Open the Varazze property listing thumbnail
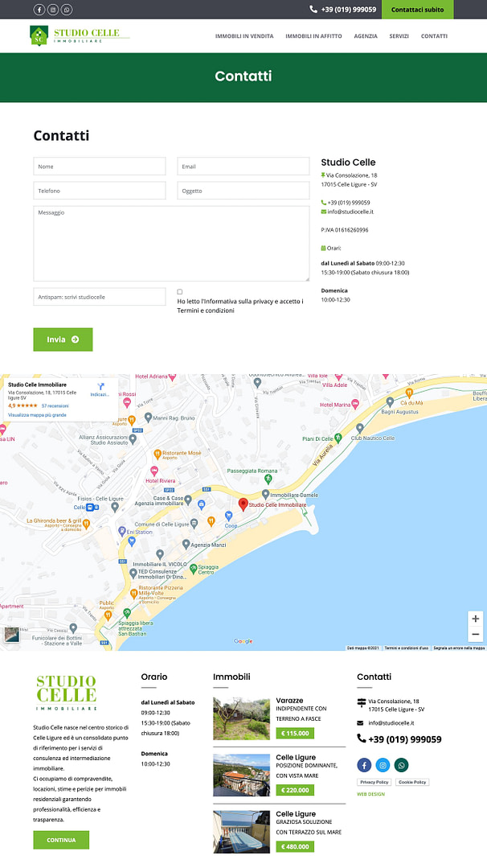This screenshot has width=487, height=868. (241, 718)
